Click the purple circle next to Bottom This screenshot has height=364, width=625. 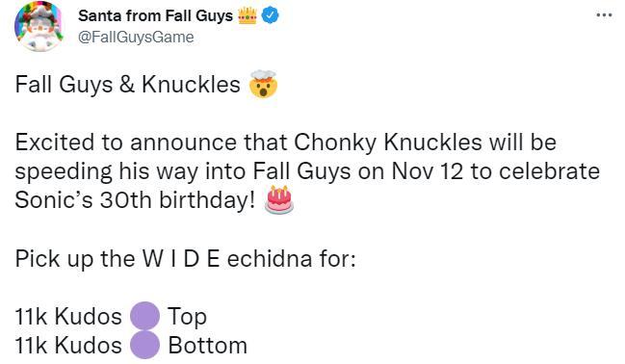[x=144, y=345]
